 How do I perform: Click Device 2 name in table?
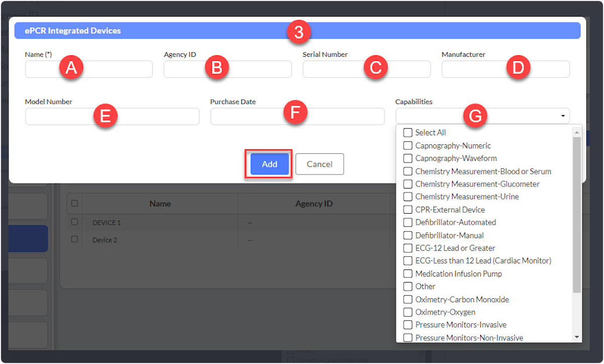[105, 240]
